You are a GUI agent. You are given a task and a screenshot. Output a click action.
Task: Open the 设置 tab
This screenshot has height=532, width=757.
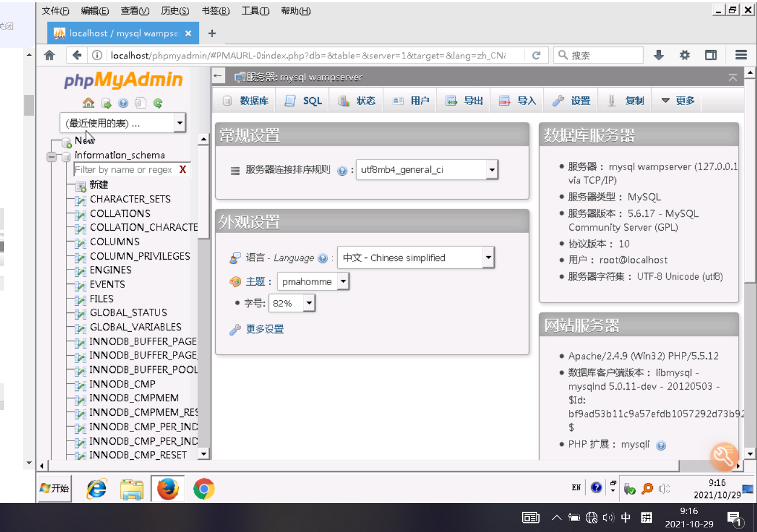click(571, 101)
